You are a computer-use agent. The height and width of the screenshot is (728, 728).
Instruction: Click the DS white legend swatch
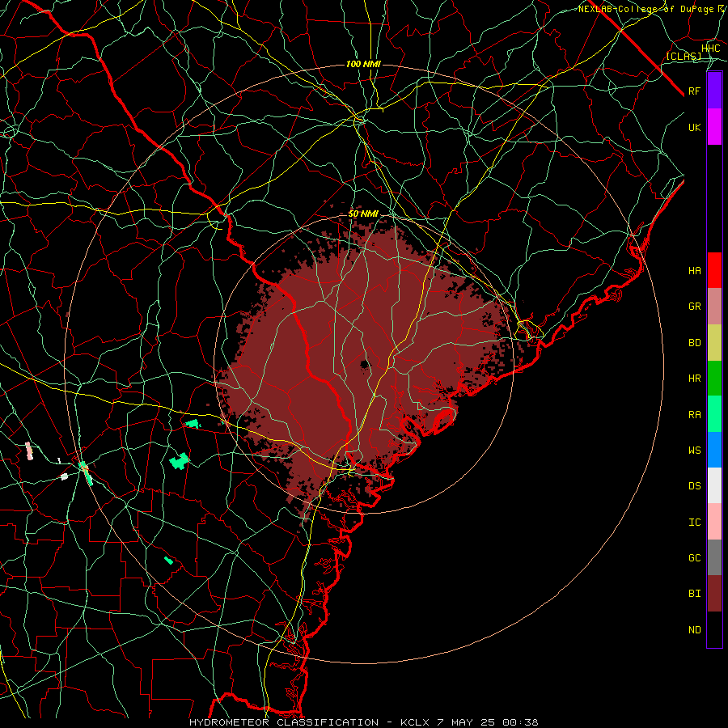point(714,485)
